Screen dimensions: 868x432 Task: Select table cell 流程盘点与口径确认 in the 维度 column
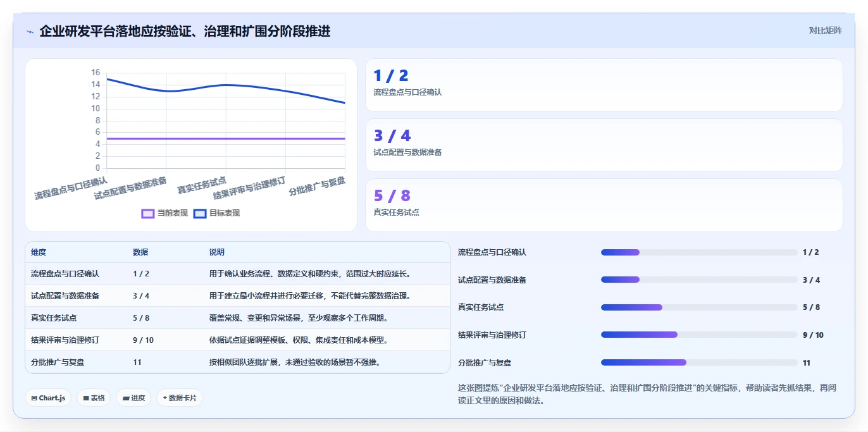tap(65, 274)
